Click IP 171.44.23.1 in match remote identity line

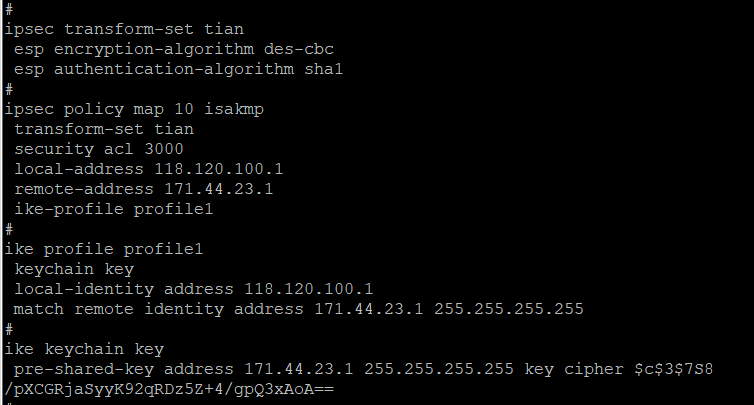pos(363,308)
